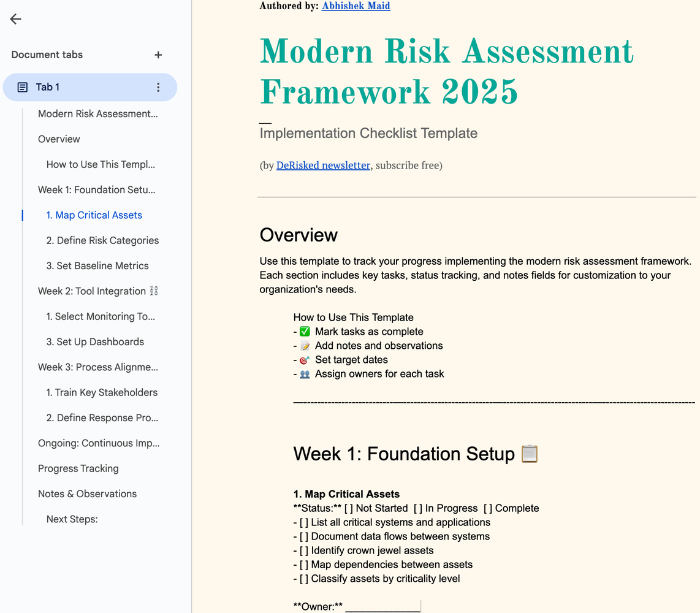Navigate to 'Week 2: Tool Integration' heading
The height and width of the screenshot is (613, 700).
tap(92, 291)
